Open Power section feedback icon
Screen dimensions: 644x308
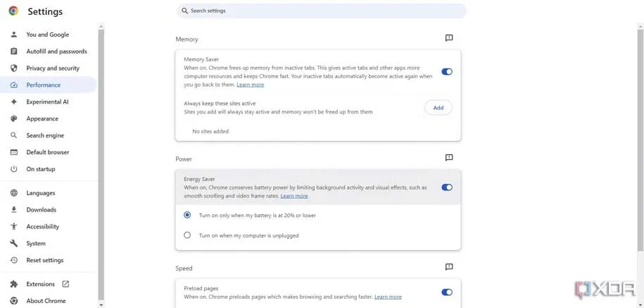(449, 158)
